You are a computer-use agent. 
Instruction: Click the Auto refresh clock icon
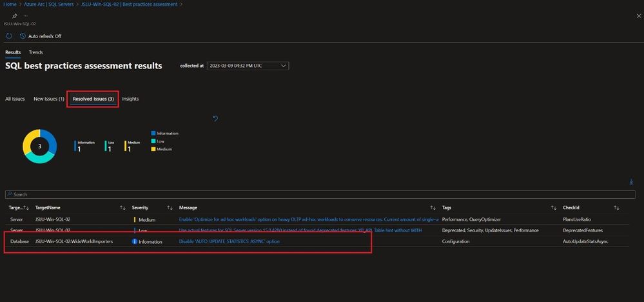coord(23,36)
